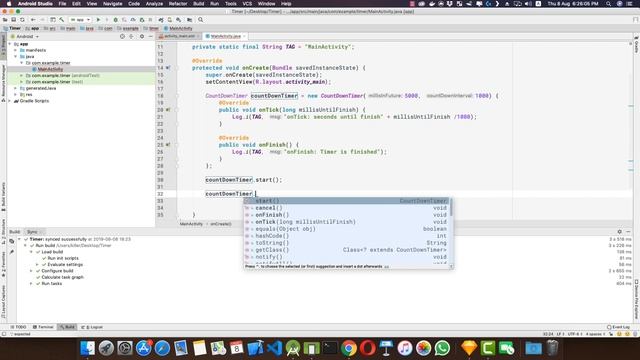
Task: Click the Run app play icon
Action: (98, 20)
